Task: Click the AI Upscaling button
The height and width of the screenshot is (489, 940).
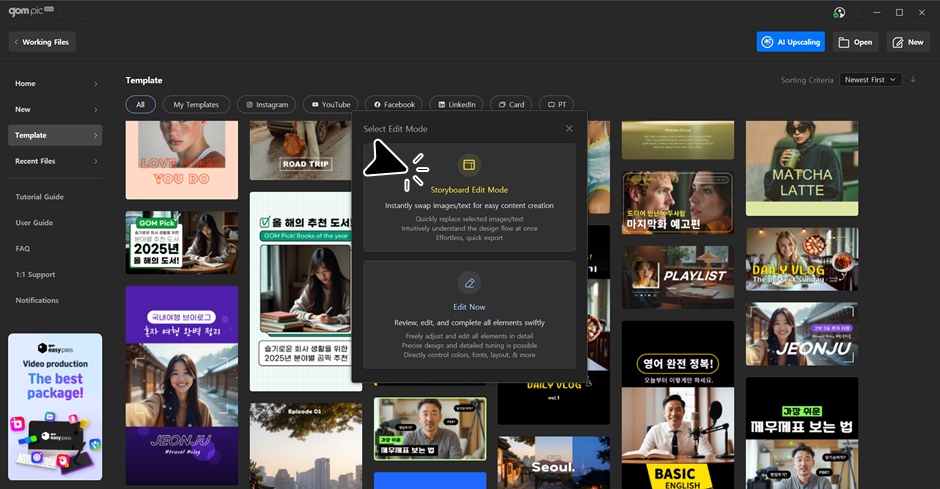Action: tap(791, 42)
